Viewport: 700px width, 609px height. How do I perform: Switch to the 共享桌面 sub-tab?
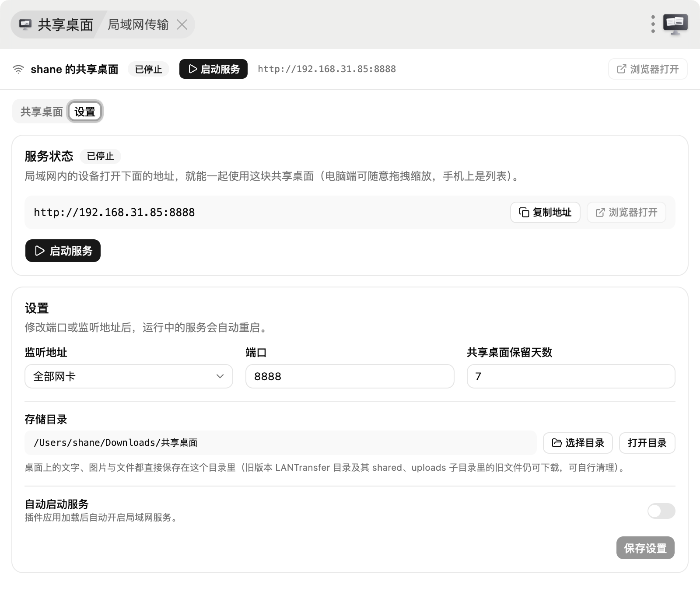point(42,112)
